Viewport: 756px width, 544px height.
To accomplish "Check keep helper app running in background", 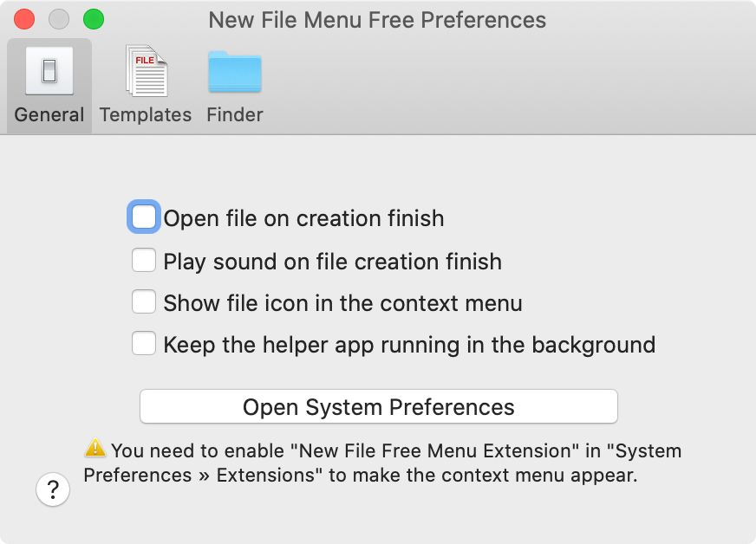I will coord(144,342).
